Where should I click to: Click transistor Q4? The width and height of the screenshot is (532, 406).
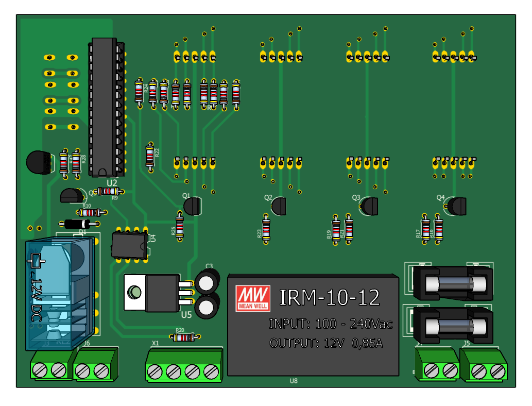[457, 206]
